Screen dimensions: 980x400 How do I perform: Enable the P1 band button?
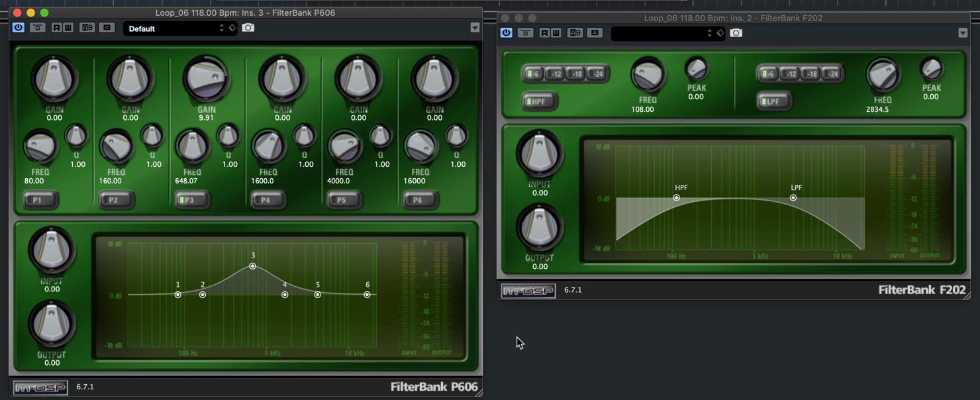[x=39, y=199]
